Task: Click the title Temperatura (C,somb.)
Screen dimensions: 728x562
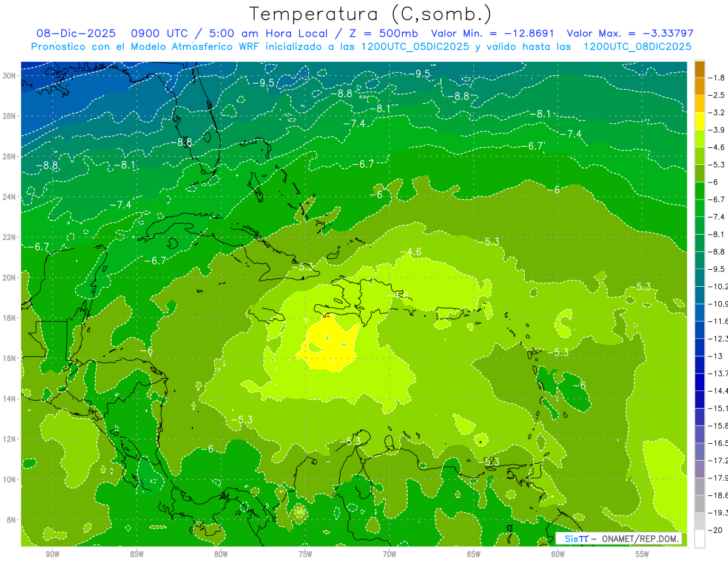Action: 370,14
